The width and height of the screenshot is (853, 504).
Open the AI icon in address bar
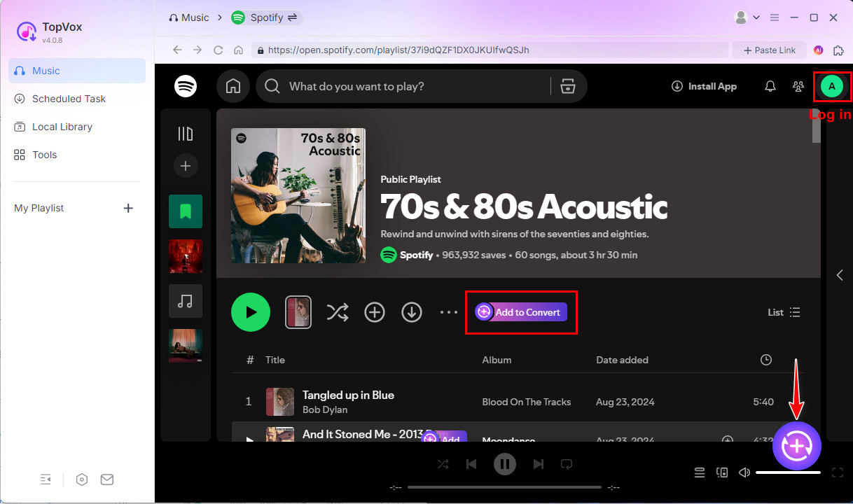point(818,50)
